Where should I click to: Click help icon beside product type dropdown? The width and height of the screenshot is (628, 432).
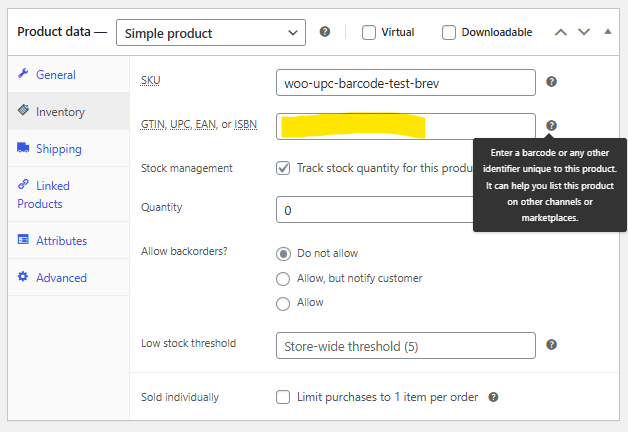(325, 32)
